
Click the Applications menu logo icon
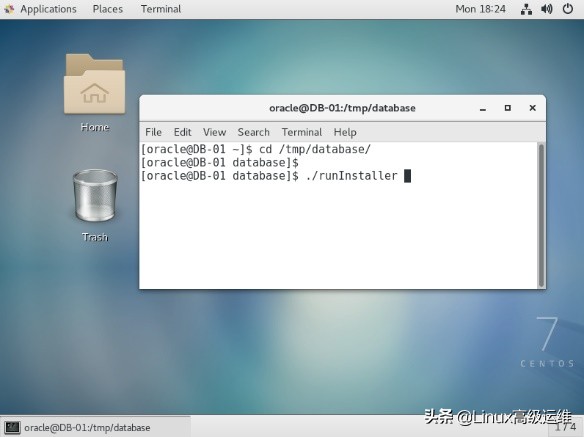point(9,9)
